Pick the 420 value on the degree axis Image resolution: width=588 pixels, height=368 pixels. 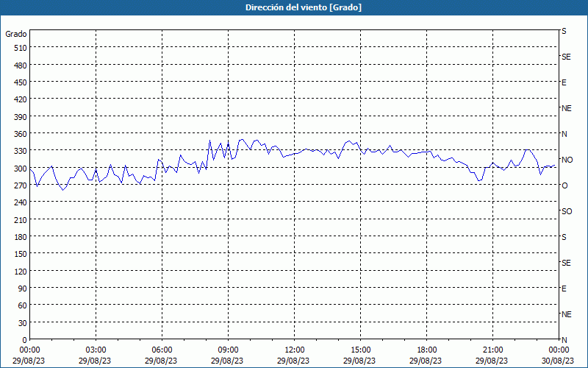click(x=21, y=99)
